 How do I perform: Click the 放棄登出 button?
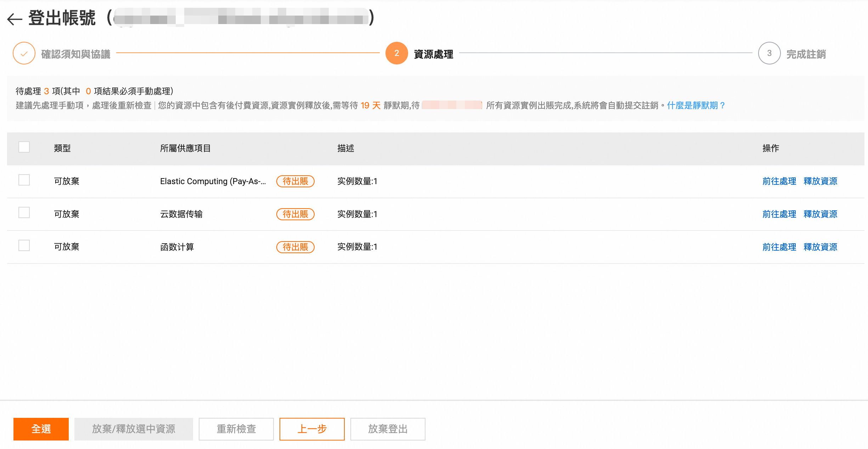tap(388, 429)
